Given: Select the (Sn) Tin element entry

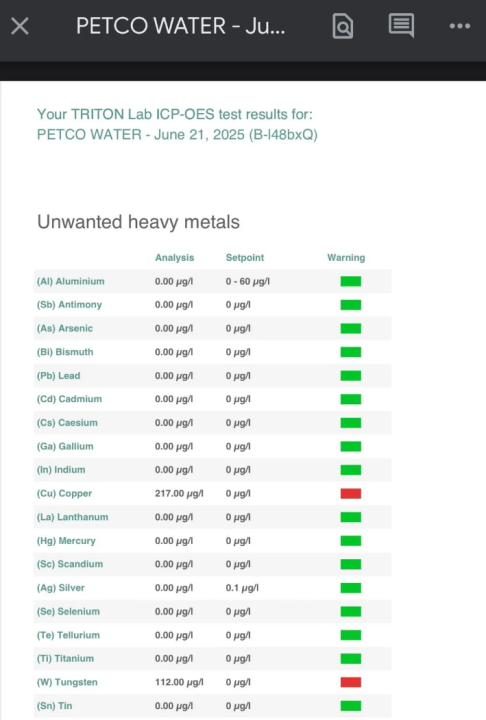Looking at the screenshot, I should coord(54,706).
